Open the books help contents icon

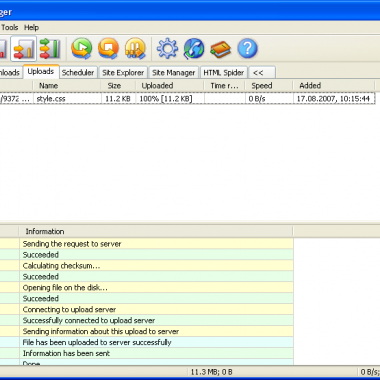220,49
